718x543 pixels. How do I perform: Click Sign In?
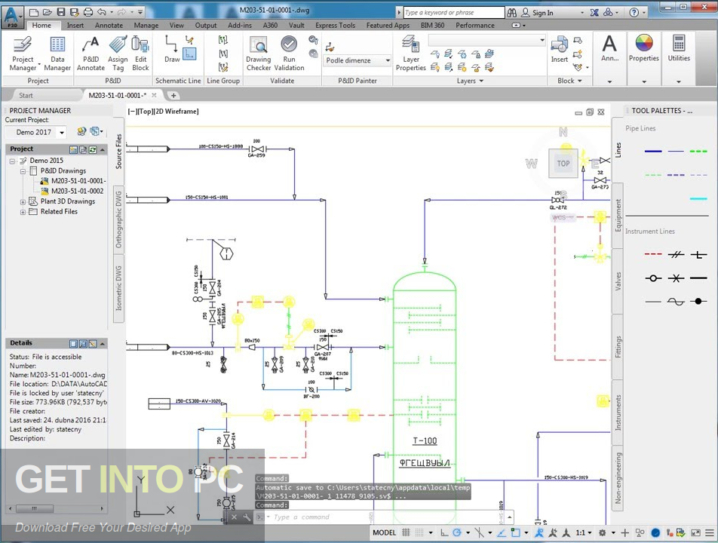[x=537, y=13]
